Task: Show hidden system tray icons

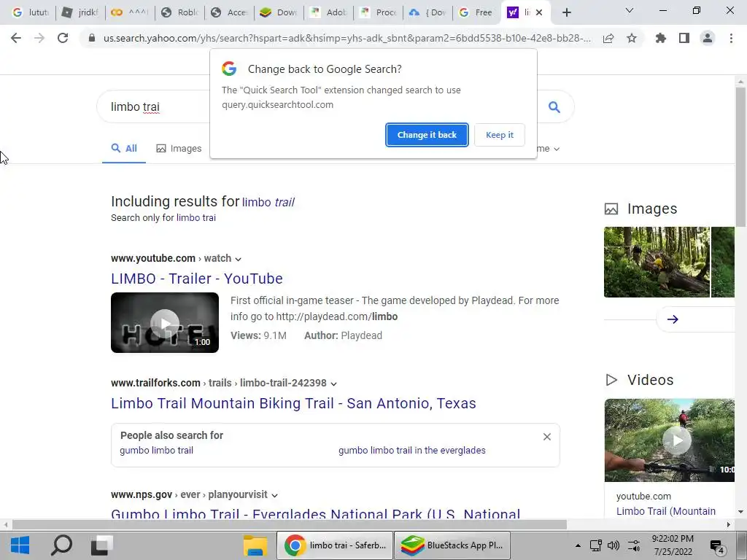Action: pyautogui.click(x=578, y=545)
